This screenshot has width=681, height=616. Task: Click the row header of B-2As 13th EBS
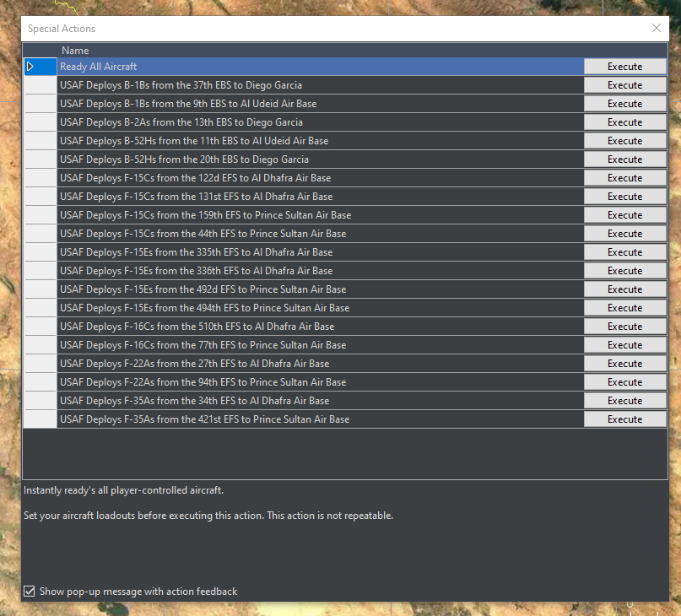coord(41,122)
